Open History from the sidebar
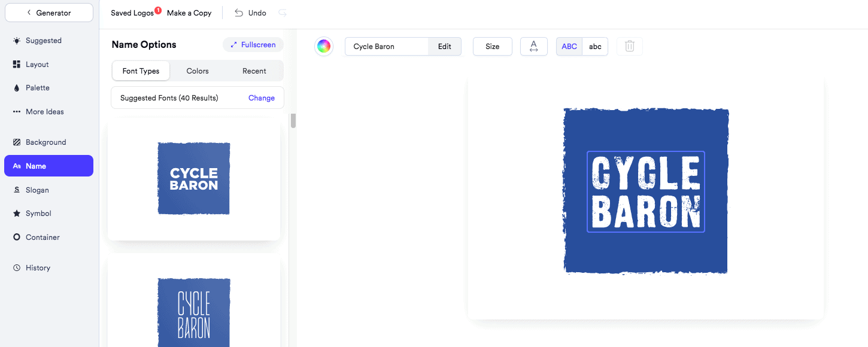The width and height of the screenshot is (868, 347). click(38, 268)
